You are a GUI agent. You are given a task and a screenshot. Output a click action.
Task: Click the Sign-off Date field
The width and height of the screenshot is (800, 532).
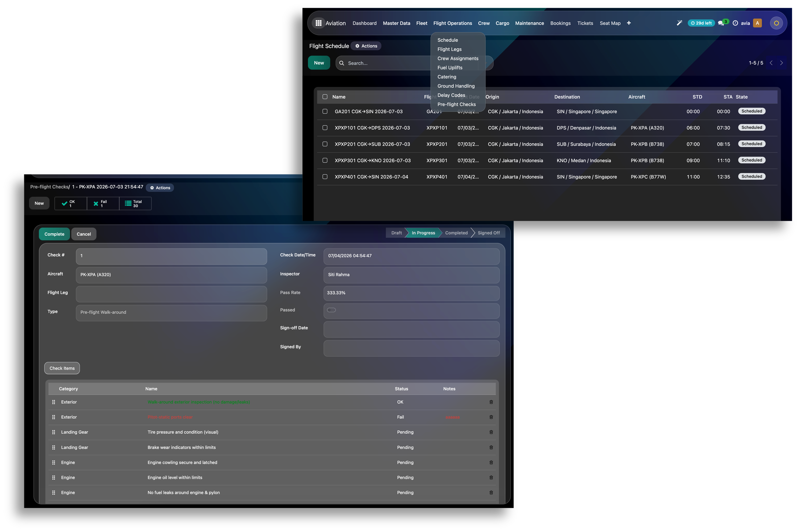(x=411, y=329)
